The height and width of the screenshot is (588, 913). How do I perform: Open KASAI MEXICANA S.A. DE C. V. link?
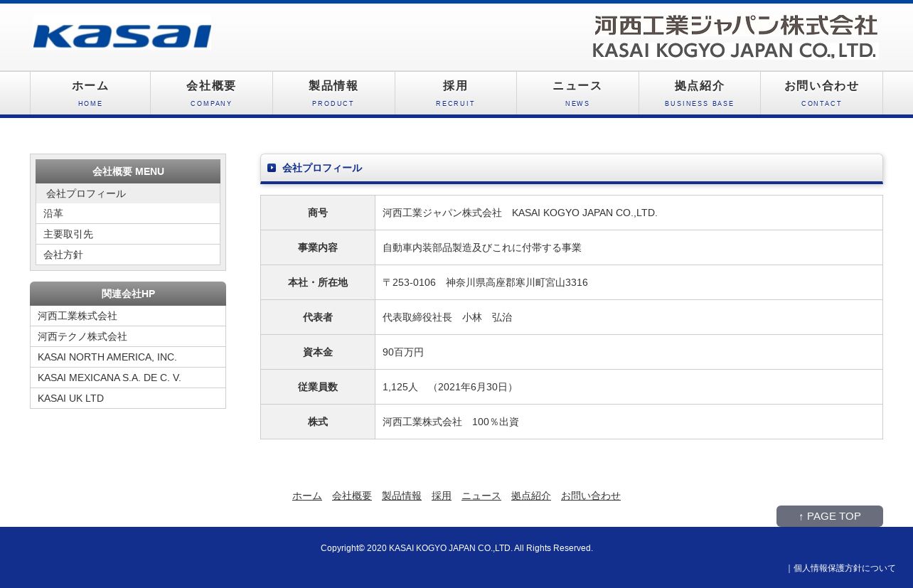[x=128, y=378]
